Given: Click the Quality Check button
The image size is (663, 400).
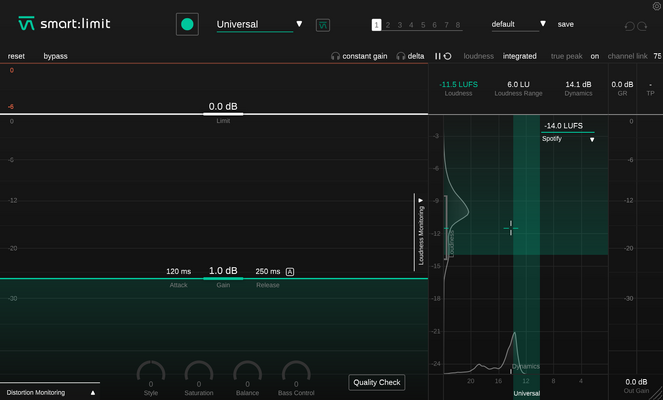Looking at the screenshot, I should click(377, 382).
